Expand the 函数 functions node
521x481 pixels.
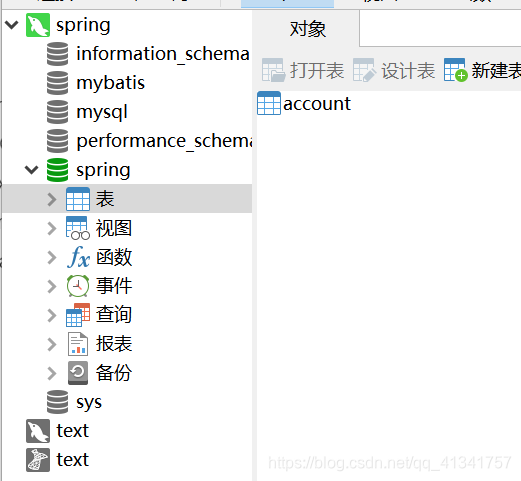coord(52,257)
